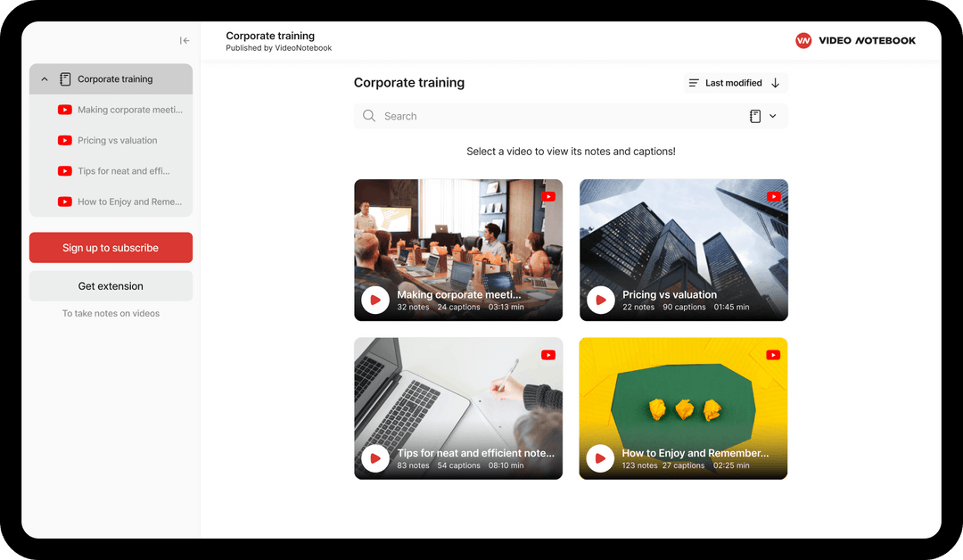Collapse the sidebar with the arrow icon

click(185, 40)
